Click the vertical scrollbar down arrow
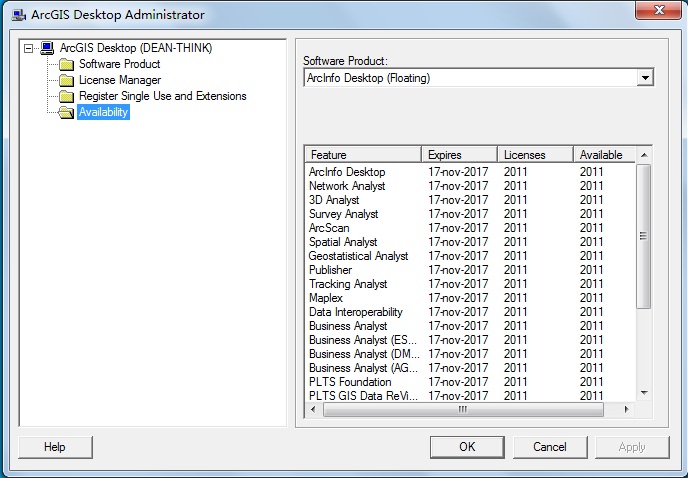The height and width of the screenshot is (478, 688). click(644, 393)
